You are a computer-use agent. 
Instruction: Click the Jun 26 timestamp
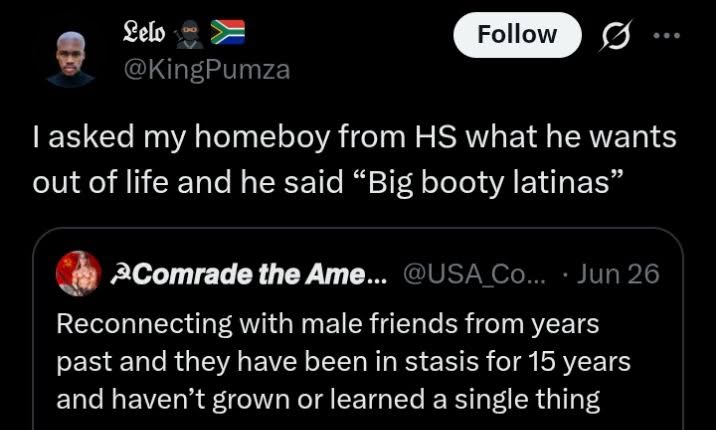coord(618,274)
